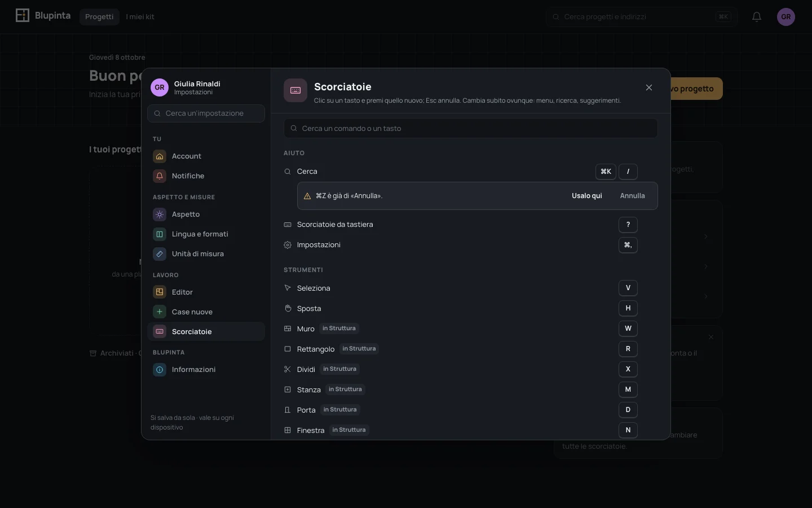
Task: Click the Seleziona cursor icon
Action: tap(288, 288)
